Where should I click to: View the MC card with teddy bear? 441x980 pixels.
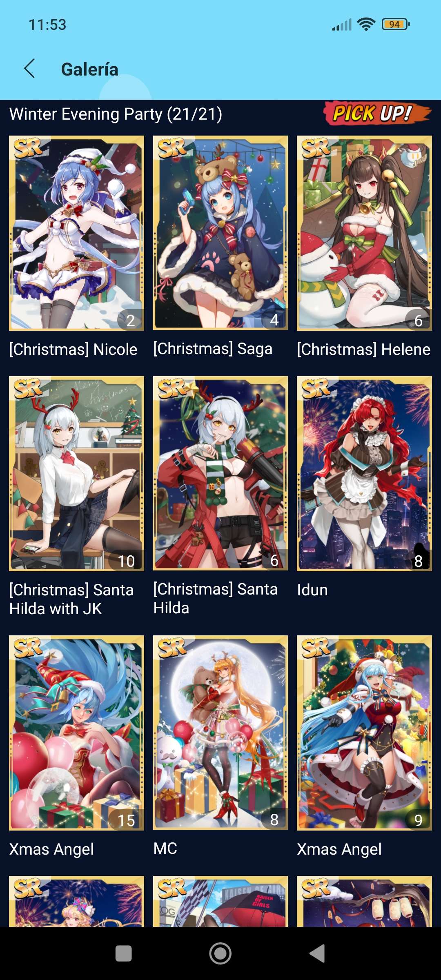pos(220,733)
